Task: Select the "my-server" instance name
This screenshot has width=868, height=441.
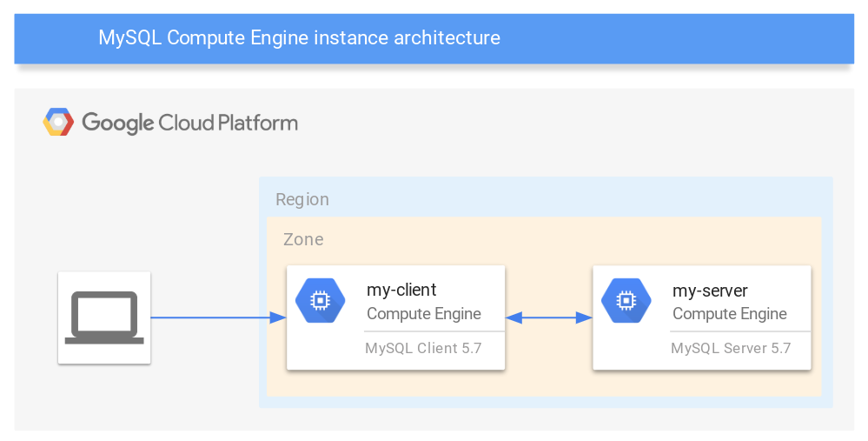Action: 710,290
